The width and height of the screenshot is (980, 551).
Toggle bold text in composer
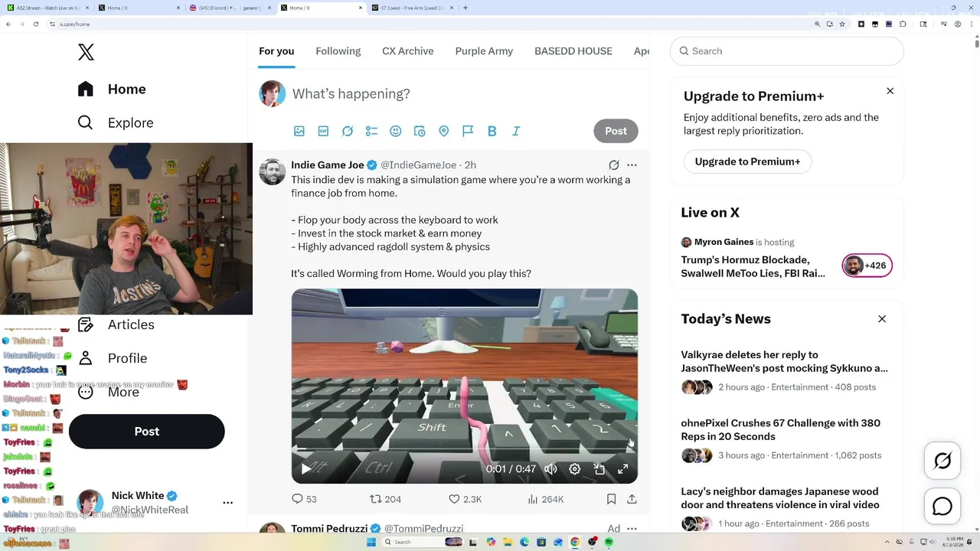[x=492, y=132]
